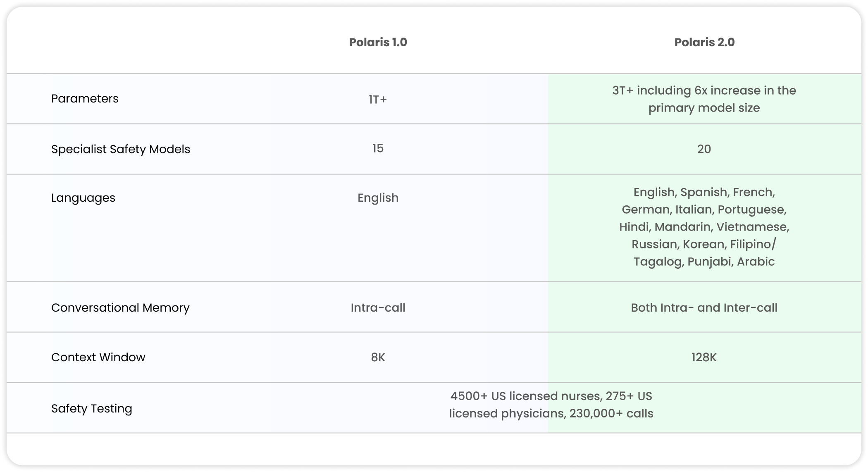Click the green highlighted Polaris 2.0 column
Screen dimensions: 868x472
point(704,253)
